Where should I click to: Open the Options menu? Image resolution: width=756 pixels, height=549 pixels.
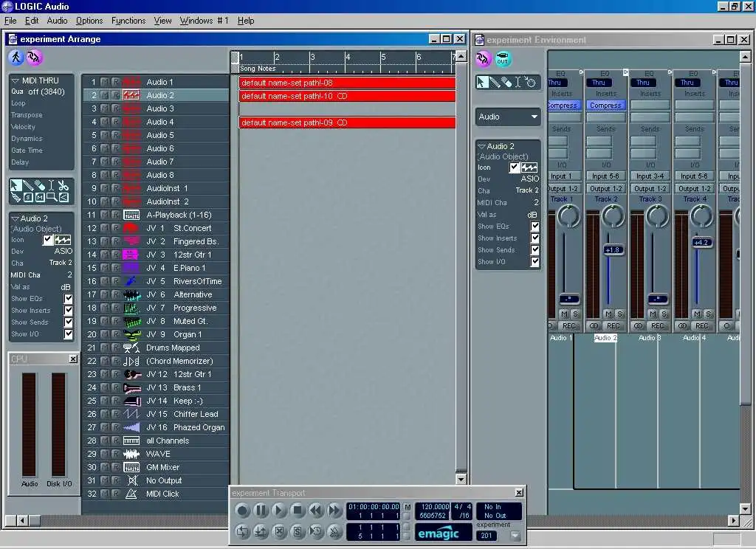point(89,21)
